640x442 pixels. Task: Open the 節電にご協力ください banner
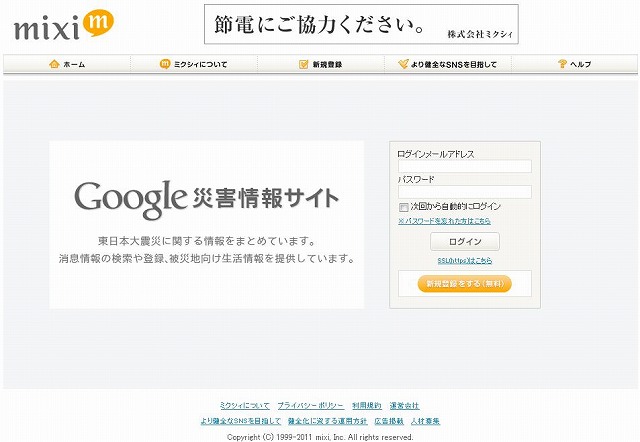pos(361,24)
